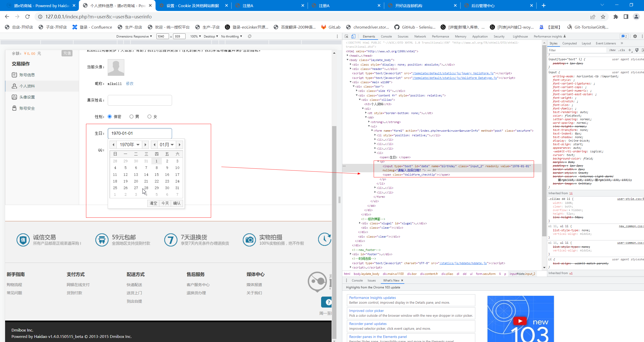
Task: Open the No throttling dropdown
Action: (x=231, y=36)
